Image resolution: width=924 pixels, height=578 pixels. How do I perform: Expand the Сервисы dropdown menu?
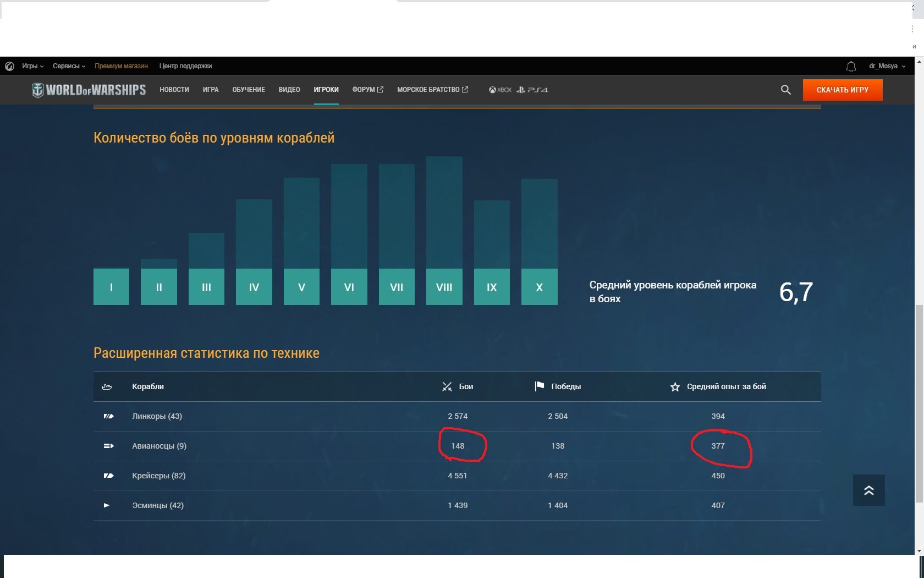coord(69,66)
